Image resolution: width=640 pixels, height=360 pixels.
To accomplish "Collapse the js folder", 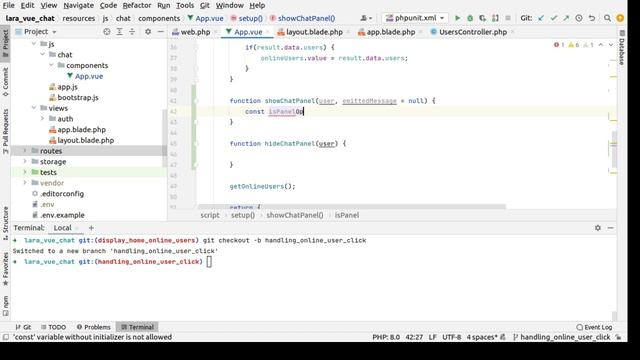I will click(x=34, y=44).
